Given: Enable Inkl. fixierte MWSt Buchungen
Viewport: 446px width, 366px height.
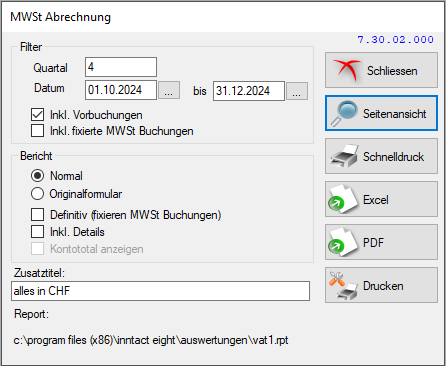Looking at the screenshot, I should pos(37,131).
